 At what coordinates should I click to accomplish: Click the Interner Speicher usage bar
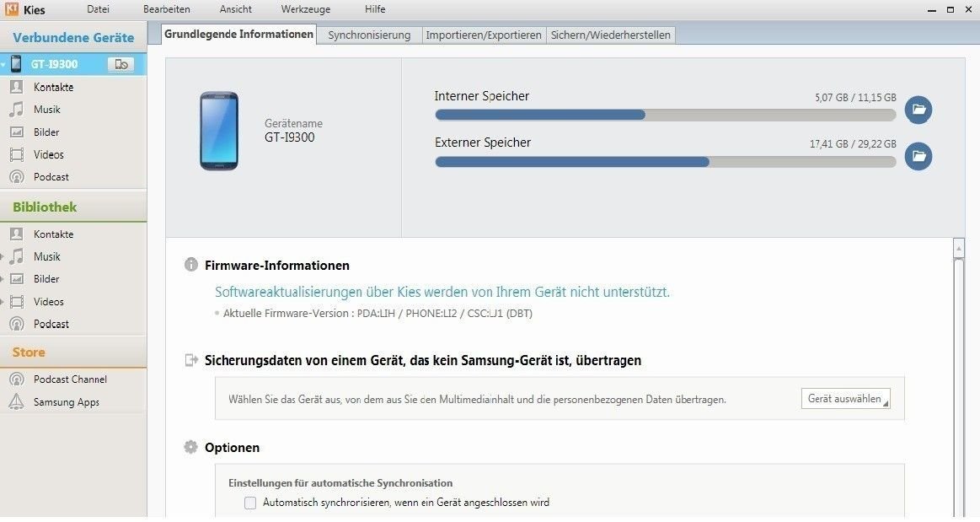pos(666,115)
